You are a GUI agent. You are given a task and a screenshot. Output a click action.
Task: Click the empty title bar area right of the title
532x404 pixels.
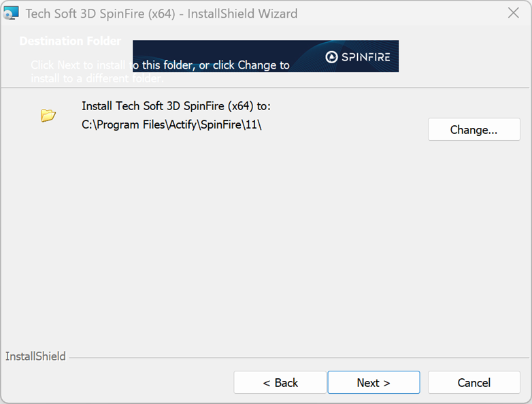pos(401,14)
